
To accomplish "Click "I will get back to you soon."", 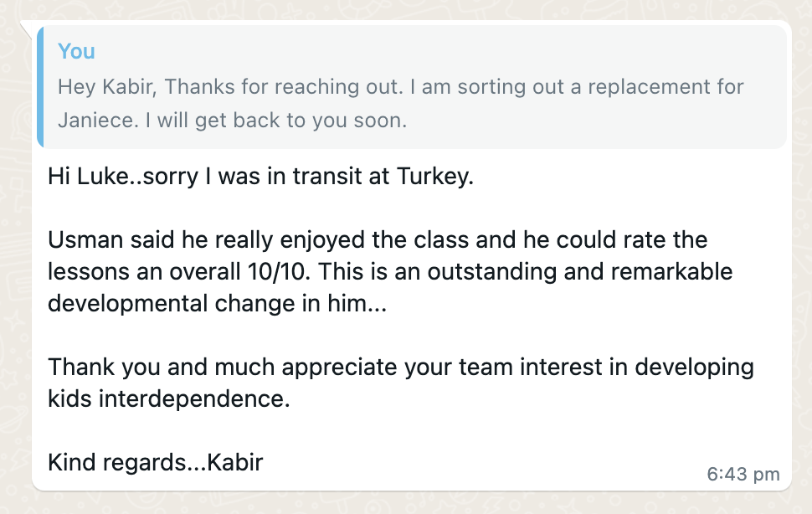I will pos(275,120).
